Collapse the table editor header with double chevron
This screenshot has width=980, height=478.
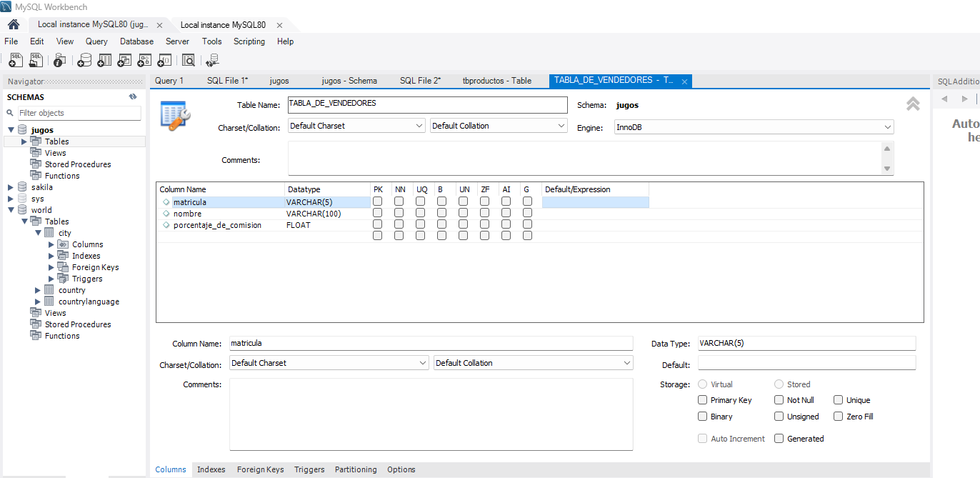click(x=913, y=104)
